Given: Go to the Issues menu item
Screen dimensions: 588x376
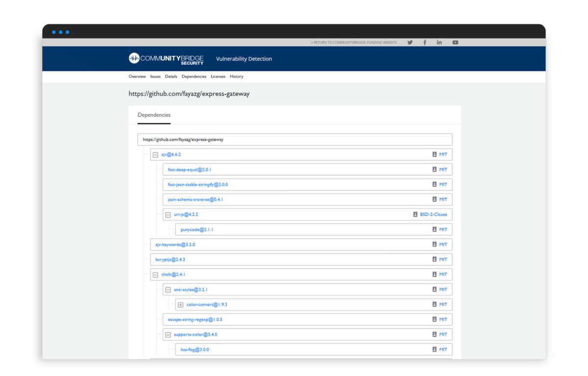Looking at the screenshot, I should (155, 76).
